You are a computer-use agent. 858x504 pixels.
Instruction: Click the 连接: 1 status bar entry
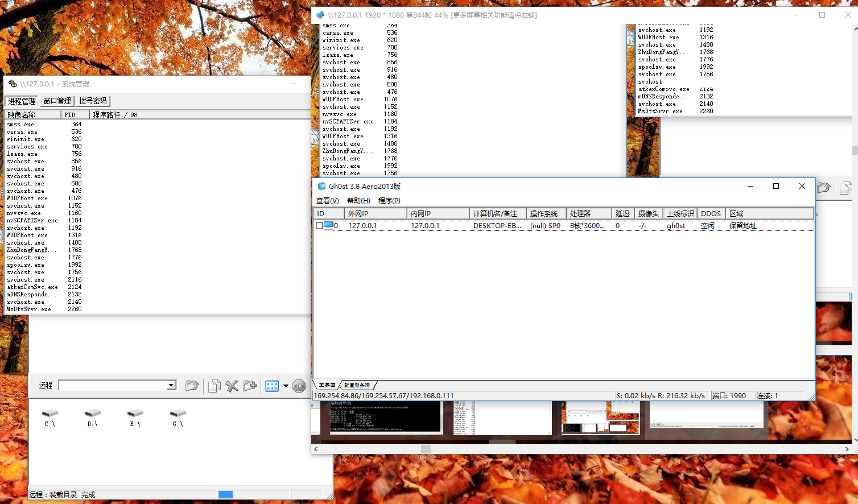pyautogui.click(x=768, y=395)
